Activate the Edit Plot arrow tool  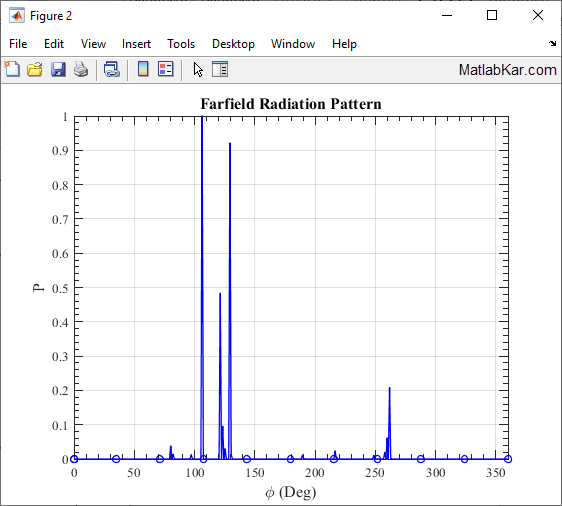pos(198,70)
